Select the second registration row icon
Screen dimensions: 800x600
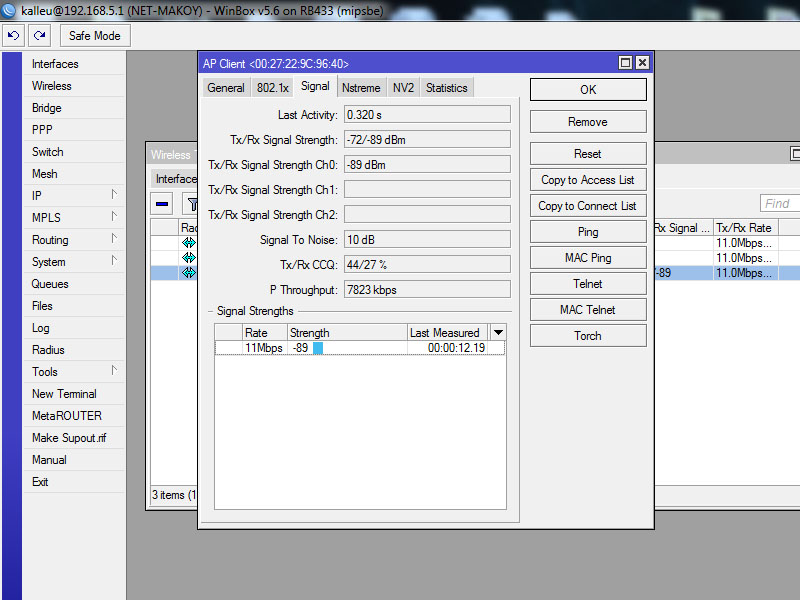[x=189, y=257]
